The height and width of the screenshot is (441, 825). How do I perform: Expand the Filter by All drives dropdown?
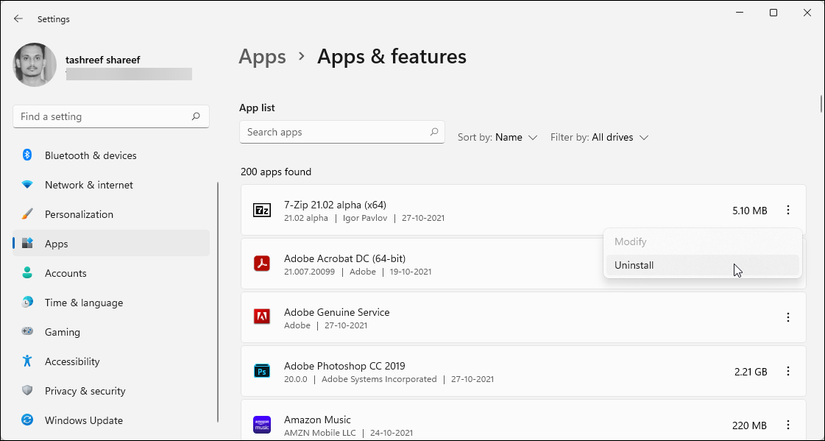(x=600, y=137)
